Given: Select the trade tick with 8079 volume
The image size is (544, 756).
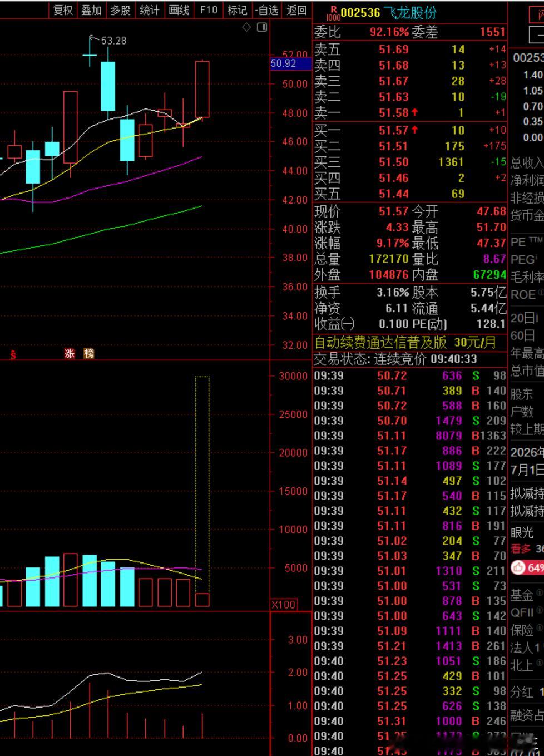Looking at the screenshot, I should (x=411, y=436).
